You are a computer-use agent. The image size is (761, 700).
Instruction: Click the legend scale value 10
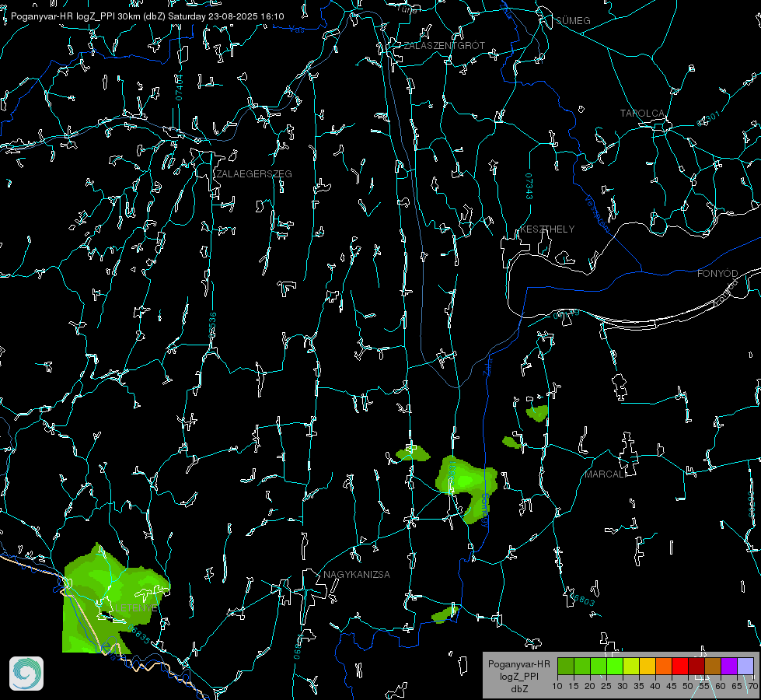tap(557, 687)
